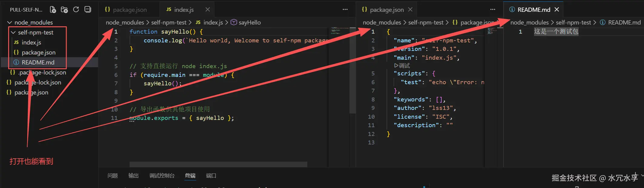The image size is (644, 188).
Task: Click the 调试 debug codelens above scripts
Action: click(402, 65)
